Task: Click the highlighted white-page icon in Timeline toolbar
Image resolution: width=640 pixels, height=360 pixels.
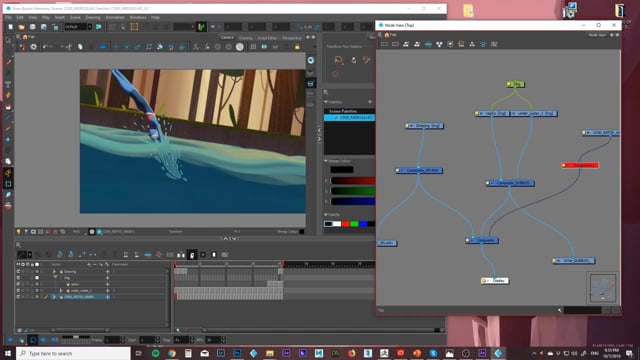Action: coord(192,255)
